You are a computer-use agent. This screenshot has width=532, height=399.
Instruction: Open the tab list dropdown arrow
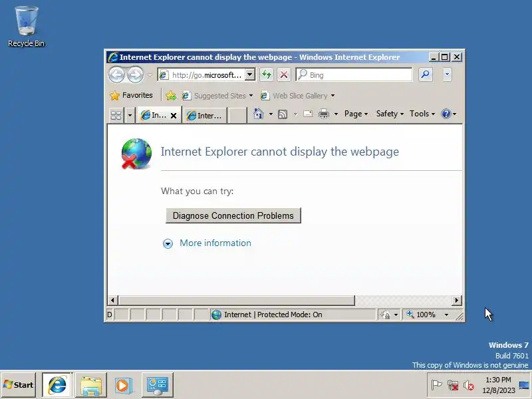(130, 115)
